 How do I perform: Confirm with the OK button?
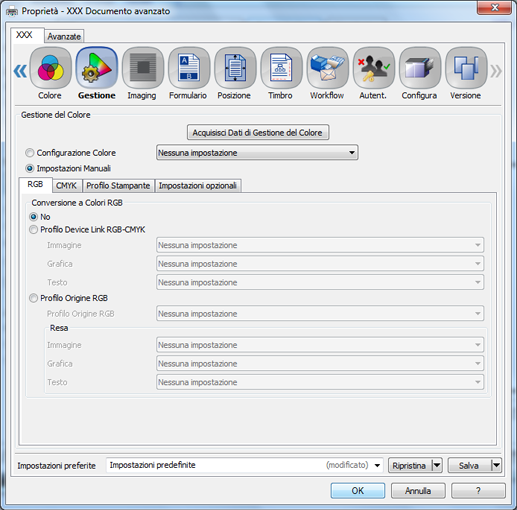point(358,491)
